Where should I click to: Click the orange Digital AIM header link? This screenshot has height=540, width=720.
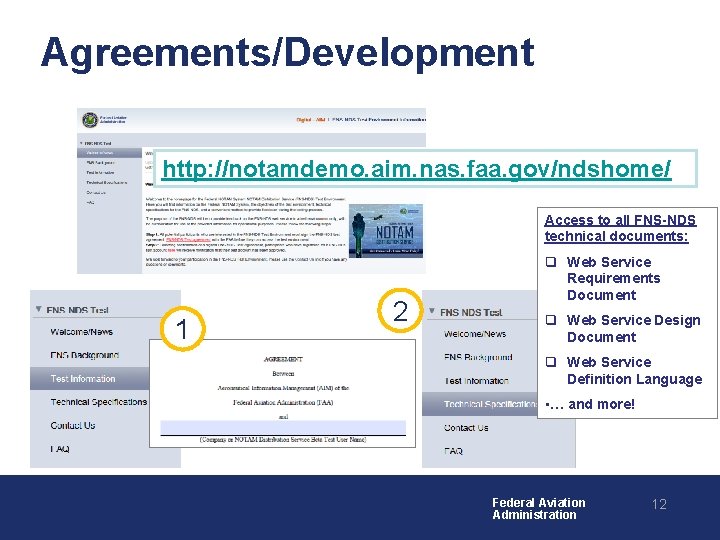click(x=311, y=119)
